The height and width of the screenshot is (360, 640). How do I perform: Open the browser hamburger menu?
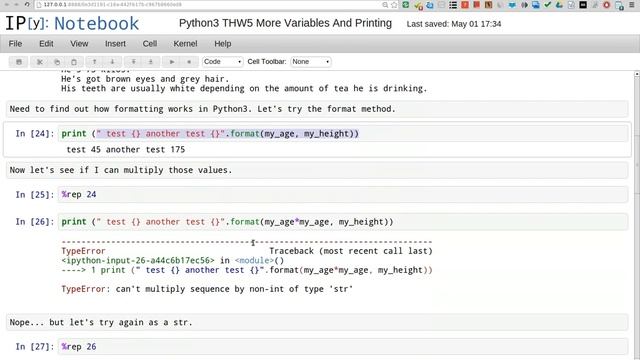631,5
